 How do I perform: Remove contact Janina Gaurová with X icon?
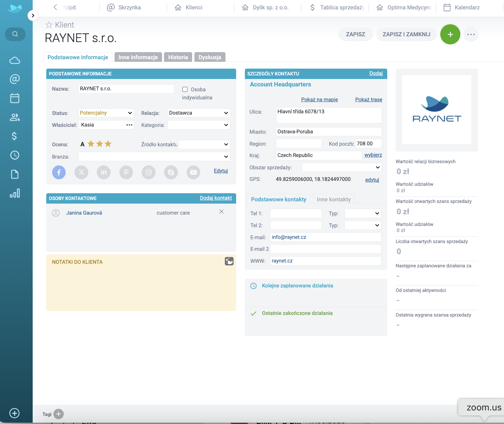(221, 212)
